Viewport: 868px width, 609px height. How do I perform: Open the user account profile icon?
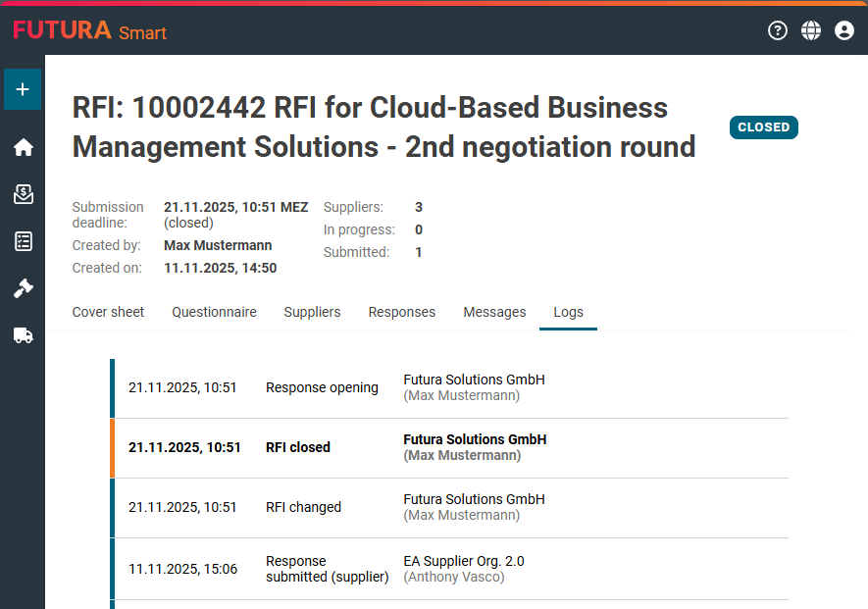click(844, 30)
